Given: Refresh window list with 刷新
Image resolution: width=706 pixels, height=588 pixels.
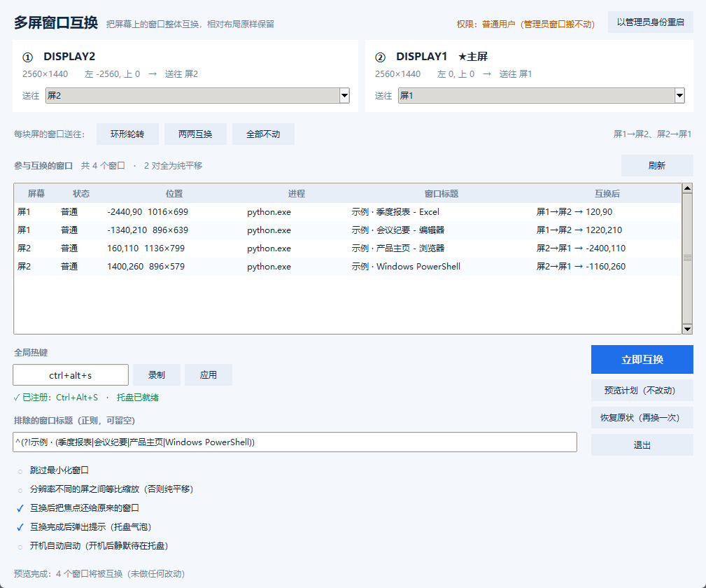Looking at the screenshot, I should [x=657, y=165].
